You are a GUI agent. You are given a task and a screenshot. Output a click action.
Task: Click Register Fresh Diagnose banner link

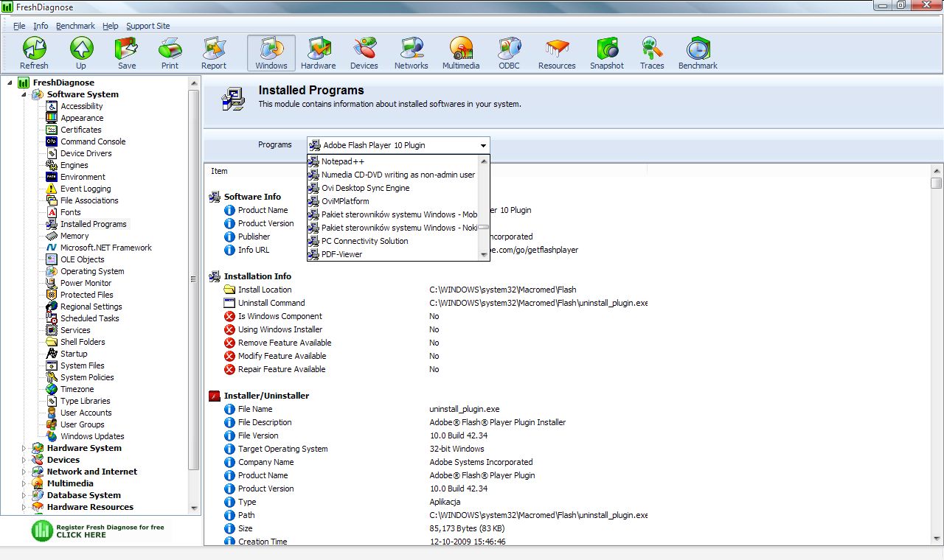pyautogui.click(x=100, y=531)
